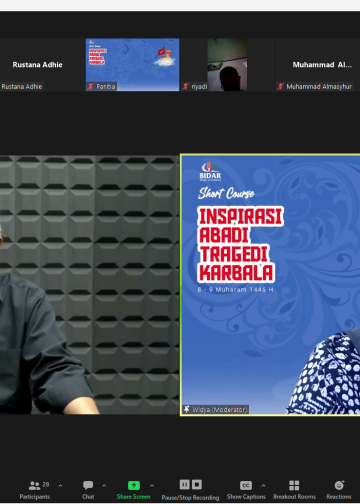The image size is (360, 504).
Task: Expand the Chat options caret
Action: (x=104, y=486)
